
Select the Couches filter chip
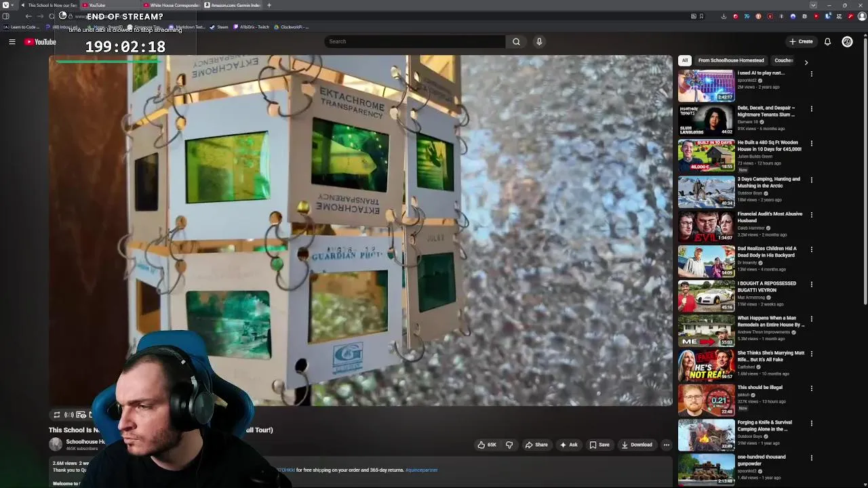[x=784, y=60]
